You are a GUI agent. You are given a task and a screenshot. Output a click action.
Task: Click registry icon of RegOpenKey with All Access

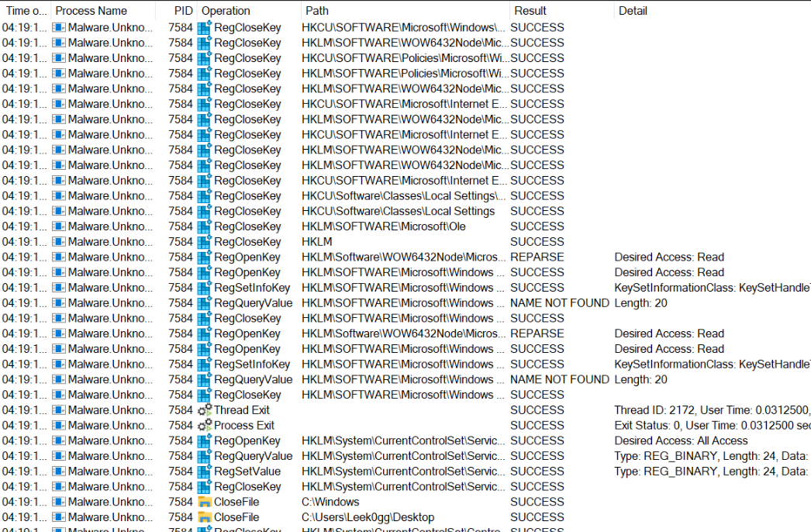(205, 440)
